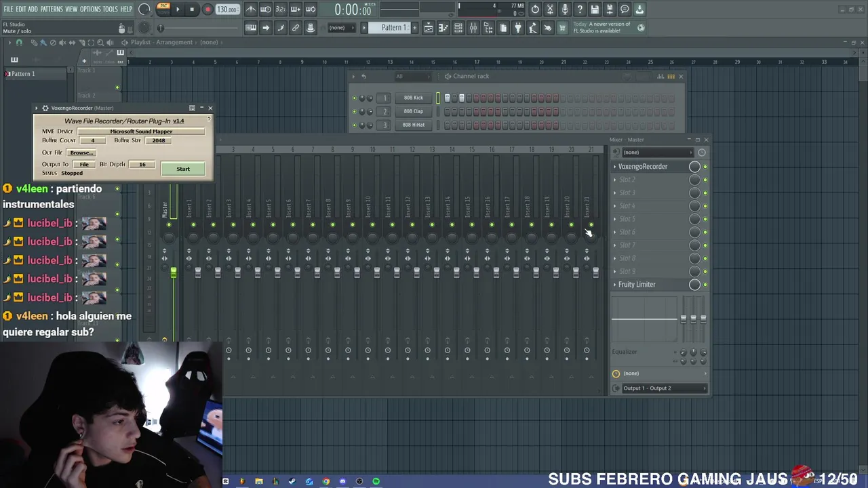
Task: Select the Zoom magnifier tool in Playlist
Action: pyautogui.click(x=100, y=43)
